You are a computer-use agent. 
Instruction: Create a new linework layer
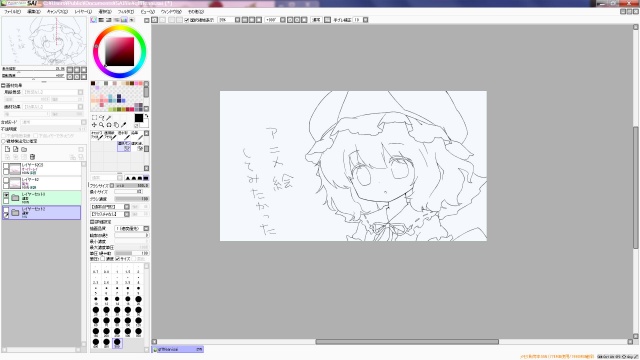16,149
